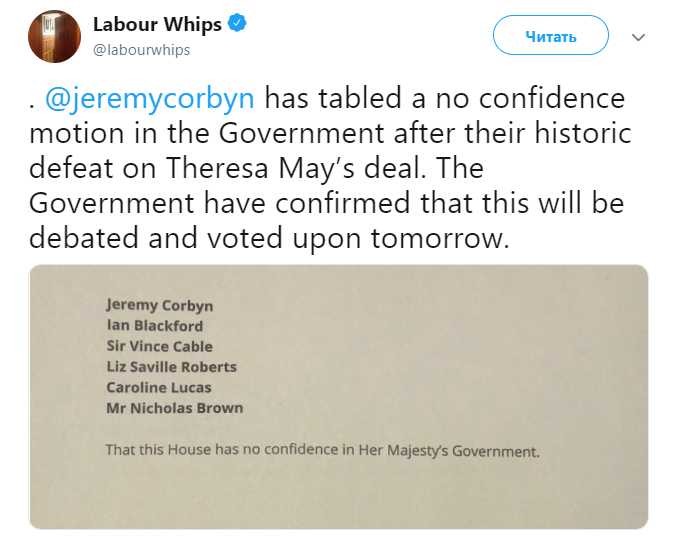Click the blue verified badge

point(238,25)
